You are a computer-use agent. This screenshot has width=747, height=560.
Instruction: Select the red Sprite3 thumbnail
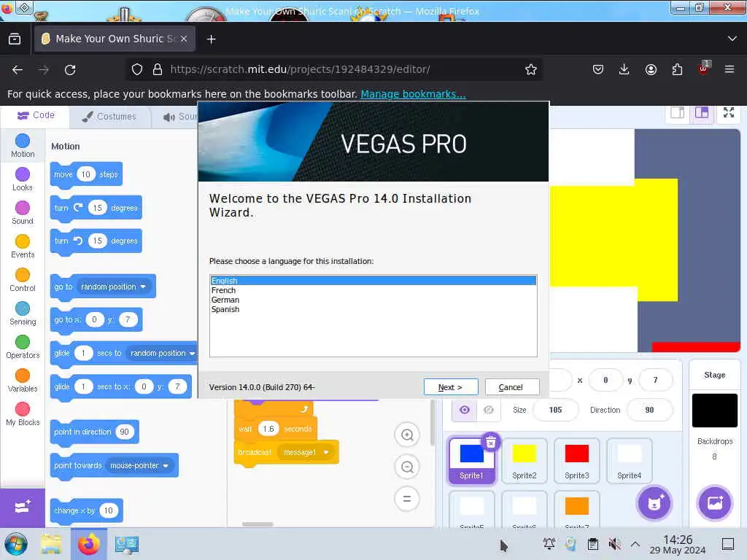tap(576, 461)
